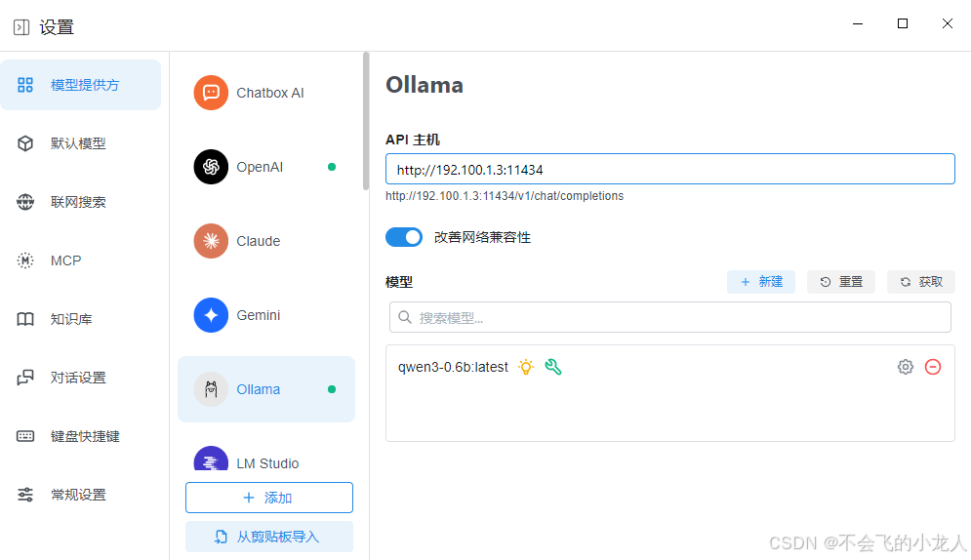This screenshot has width=971, height=560.
Task: Select OpenAI provider logo
Action: point(211,167)
